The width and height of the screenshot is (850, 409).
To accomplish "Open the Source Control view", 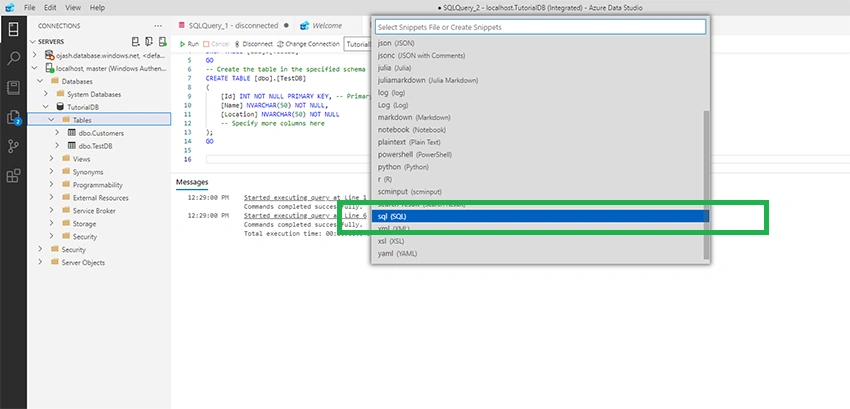I will [x=13, y=146].
